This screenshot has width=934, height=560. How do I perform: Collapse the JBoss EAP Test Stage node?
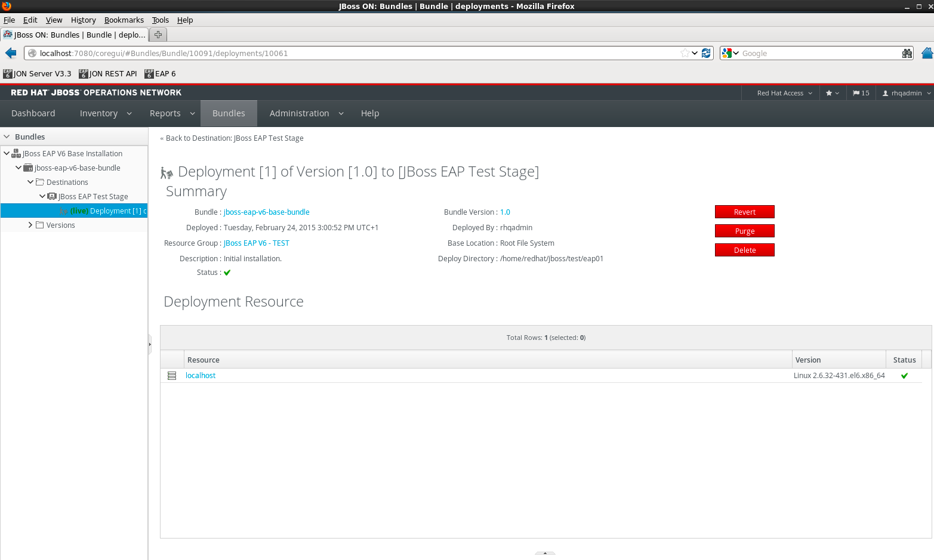click(x=42, y=196)
